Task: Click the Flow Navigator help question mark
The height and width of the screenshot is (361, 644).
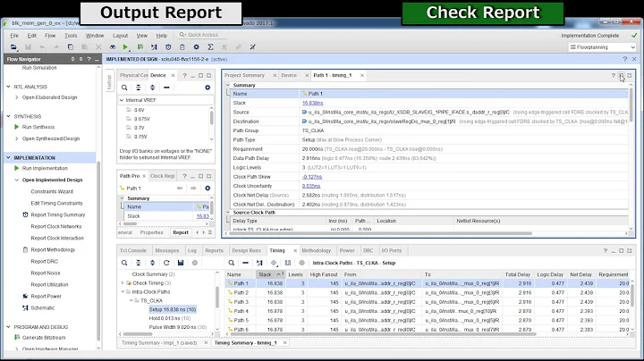Action: click(89, 59)
